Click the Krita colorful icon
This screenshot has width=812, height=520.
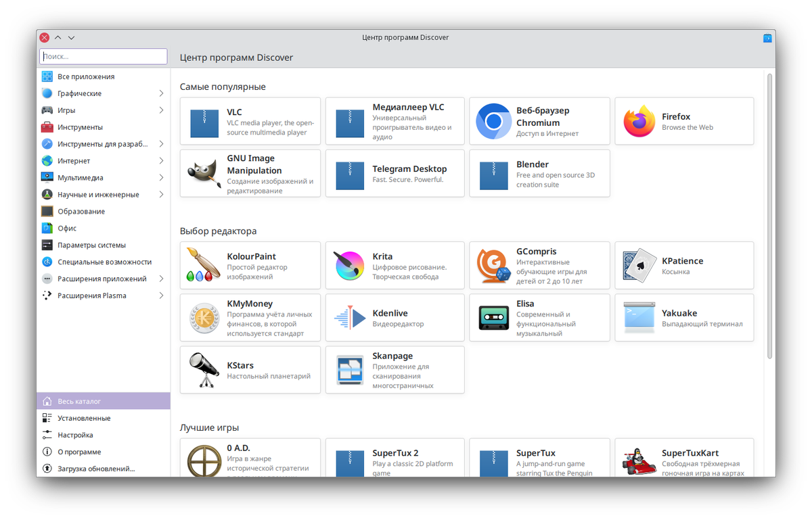pos(350,265)
